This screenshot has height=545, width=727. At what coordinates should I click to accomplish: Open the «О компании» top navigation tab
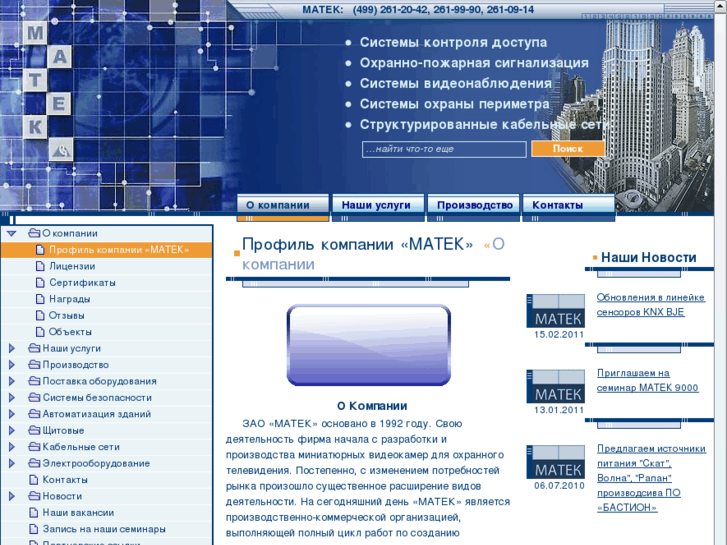pos(283,205)
